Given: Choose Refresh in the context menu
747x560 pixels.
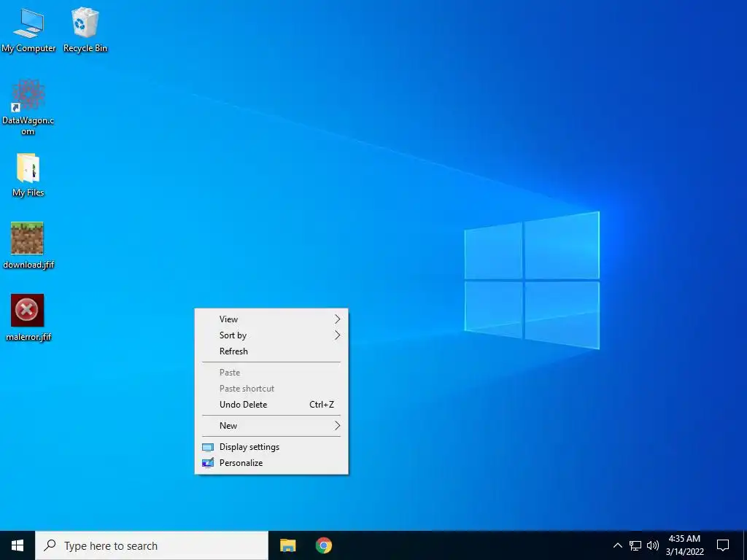Looking at the screenshot, I should (271, 351).
